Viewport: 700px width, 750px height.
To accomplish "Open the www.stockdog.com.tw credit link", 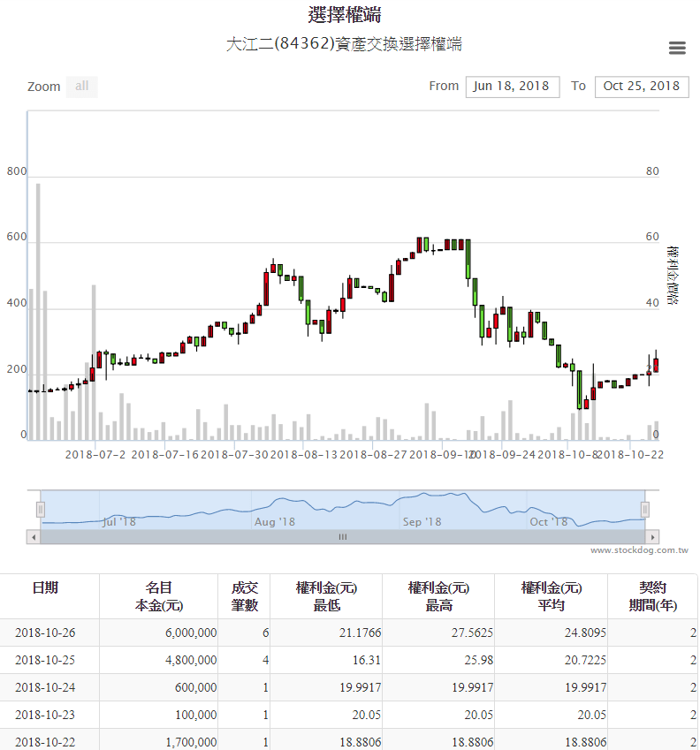I will tap(639, 550).
